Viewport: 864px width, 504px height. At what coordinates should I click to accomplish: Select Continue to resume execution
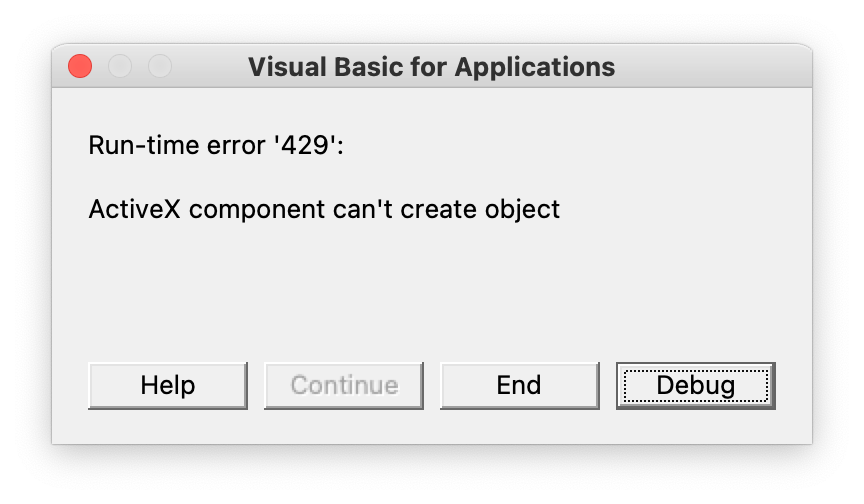pyautogui.click(x=344, y=385)
